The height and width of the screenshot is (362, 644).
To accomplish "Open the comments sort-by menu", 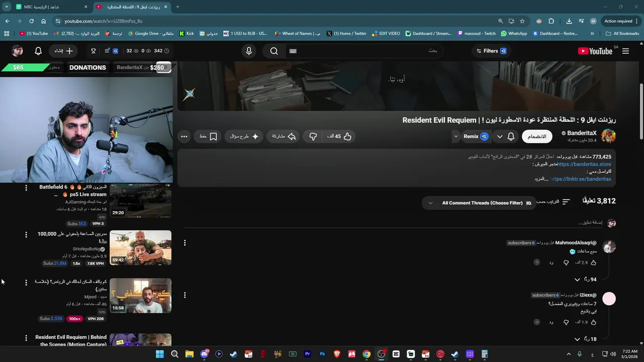I will pyautogui.click(x=553, y=202).
